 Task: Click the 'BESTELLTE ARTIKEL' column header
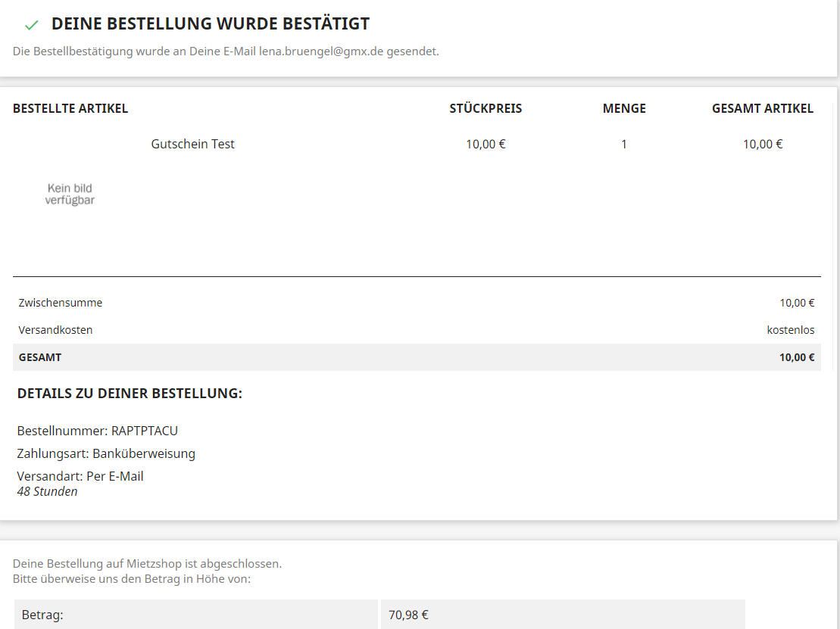70,109
